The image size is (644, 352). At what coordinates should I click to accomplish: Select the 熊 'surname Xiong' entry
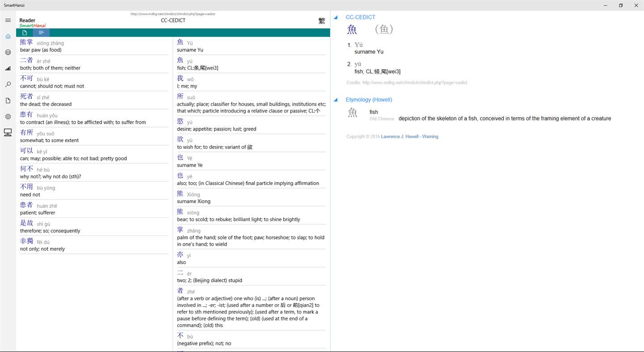coord(251,197)
